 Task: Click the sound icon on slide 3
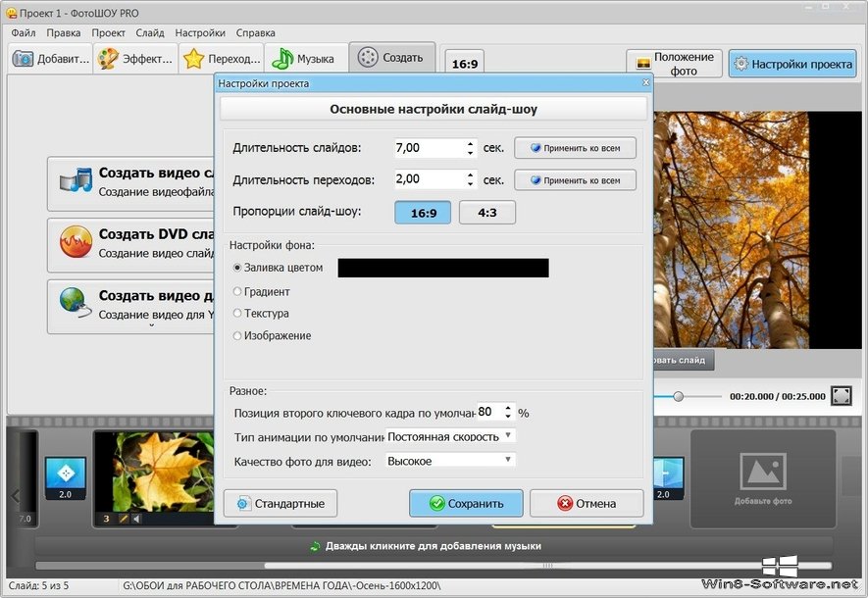pyautogui.click(x=136, y=519)
